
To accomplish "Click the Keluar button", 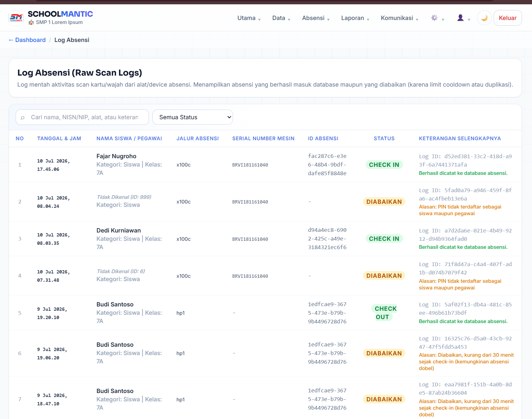I will (x=508, y=18).
